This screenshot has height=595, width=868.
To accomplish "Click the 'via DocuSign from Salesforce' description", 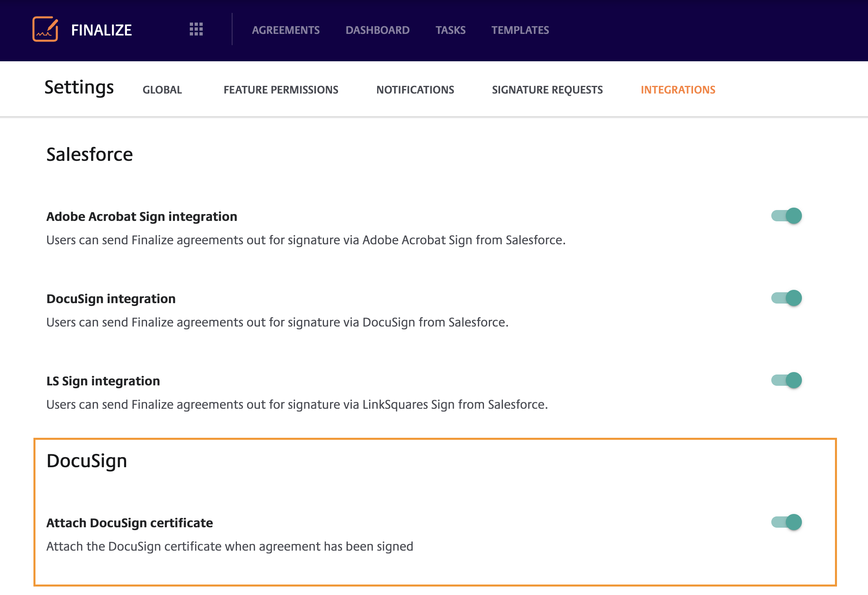I will coord(277,322).
